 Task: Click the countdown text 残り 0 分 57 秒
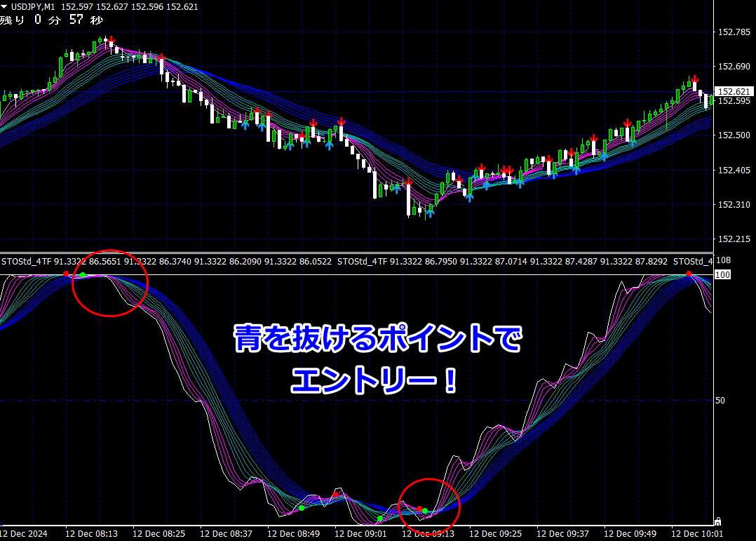click(52, 20)
